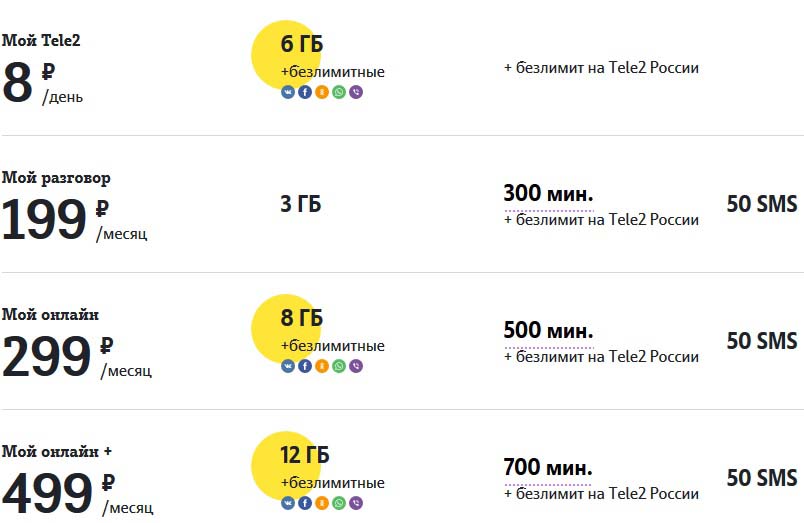This screenshot has width=804, height=523.
Task: Click the Viber icon in Мой онлайн 299 tariff
Action: [x=356, y=366]
